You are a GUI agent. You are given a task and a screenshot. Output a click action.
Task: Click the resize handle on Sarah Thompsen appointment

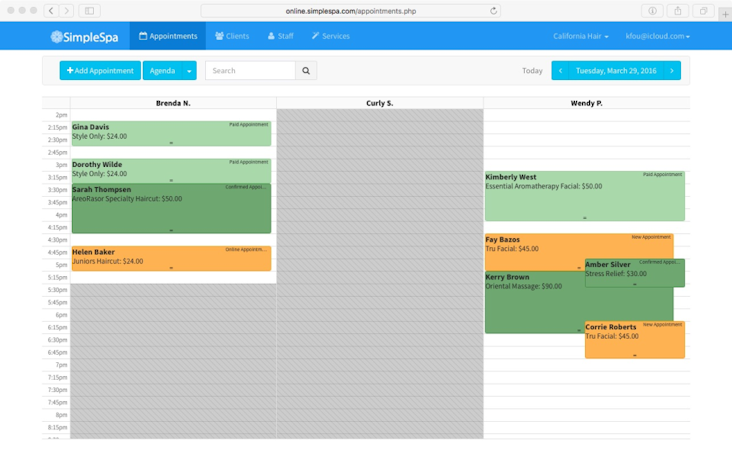[x=171, y=230]
